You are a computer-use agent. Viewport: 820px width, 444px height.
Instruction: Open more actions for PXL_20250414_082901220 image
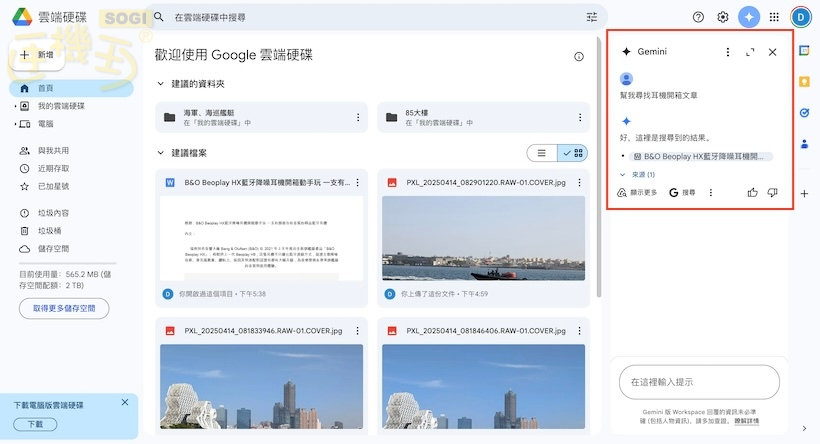[579, 183]
